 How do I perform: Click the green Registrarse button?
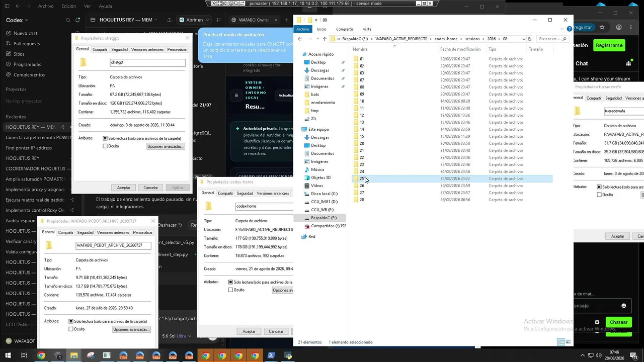(x=609, y=45)
